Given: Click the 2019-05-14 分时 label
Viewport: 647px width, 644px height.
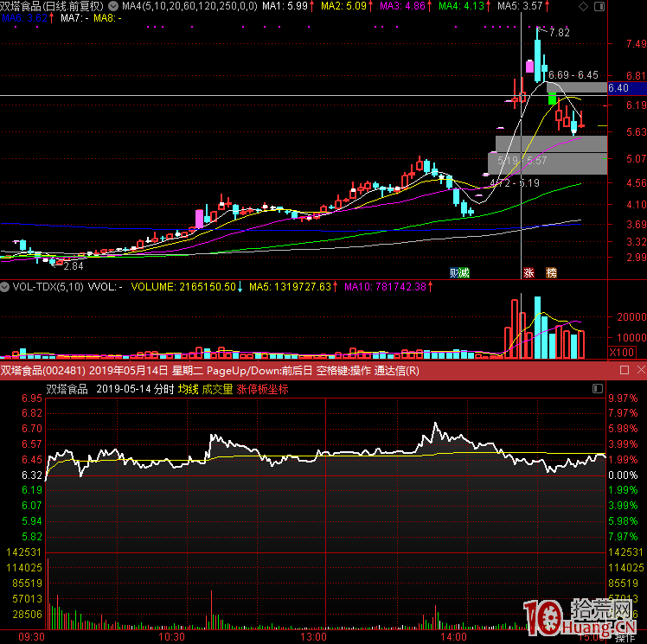Looking at the screenshot, I should pyautogui.click(x=135, y=389).
